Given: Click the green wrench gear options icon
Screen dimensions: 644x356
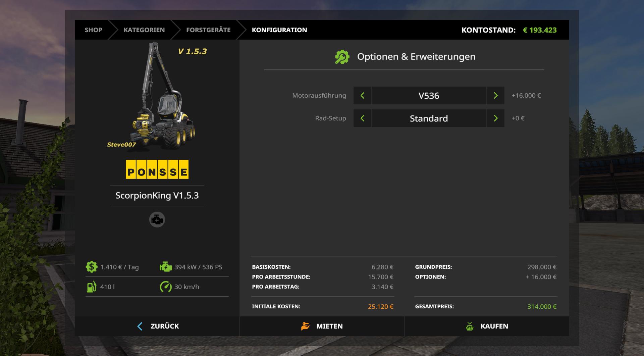Looking at the screenshot, I should coord(342,57).
